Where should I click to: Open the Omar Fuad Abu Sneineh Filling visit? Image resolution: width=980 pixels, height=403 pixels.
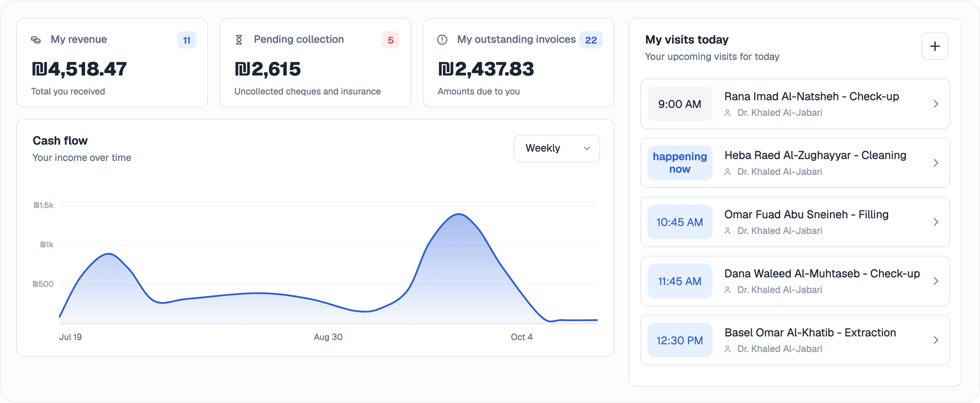795,222
